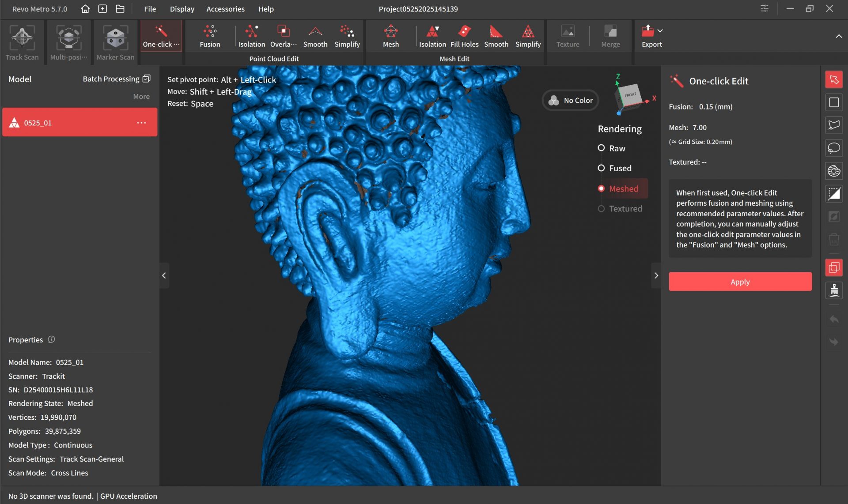
Task: Open the Accessories menu
Action: click(225, 9)
